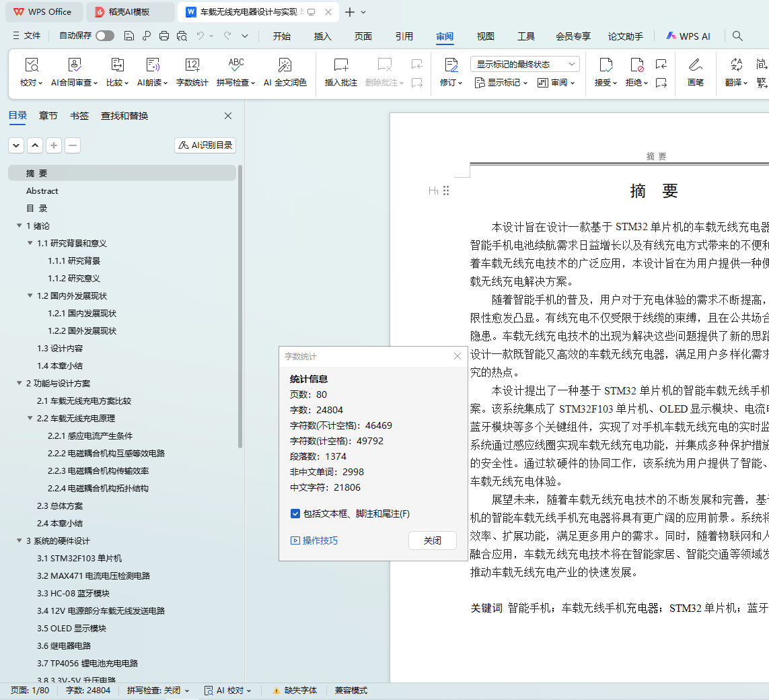Collapse the 1.1 研究背景和意义 tree node

pyautogui.click(x=30, y=244)
